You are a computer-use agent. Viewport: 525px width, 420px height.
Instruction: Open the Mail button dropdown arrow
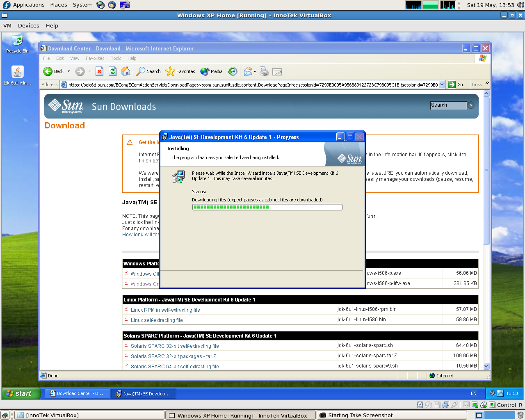point(255,71)
